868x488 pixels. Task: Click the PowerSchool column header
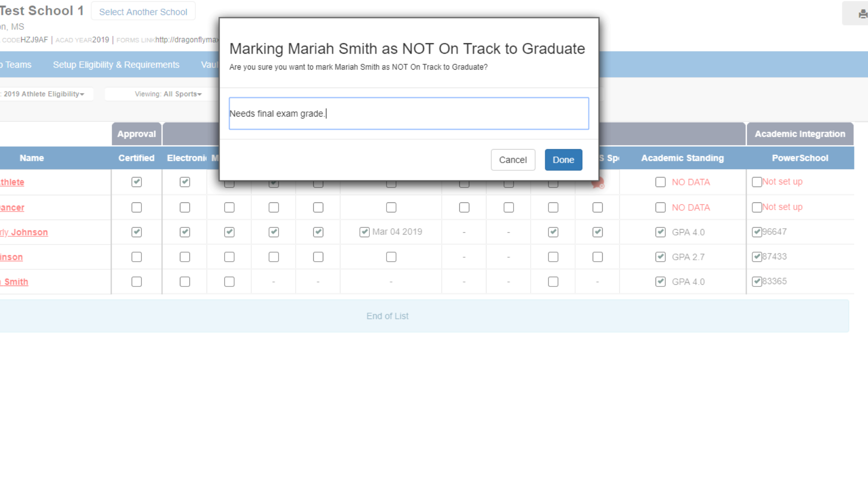(x=800, y=158)
